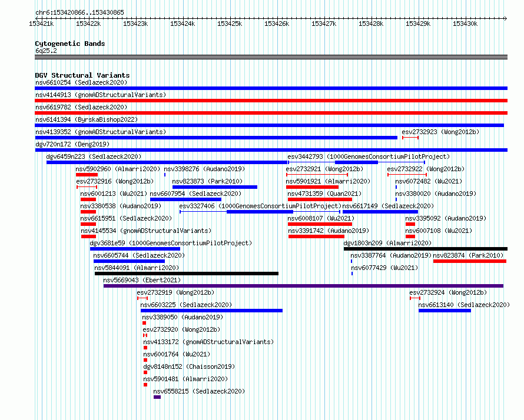
Task: Open nsv6008107 (Wu2021) label
Action: pos(321,218)
